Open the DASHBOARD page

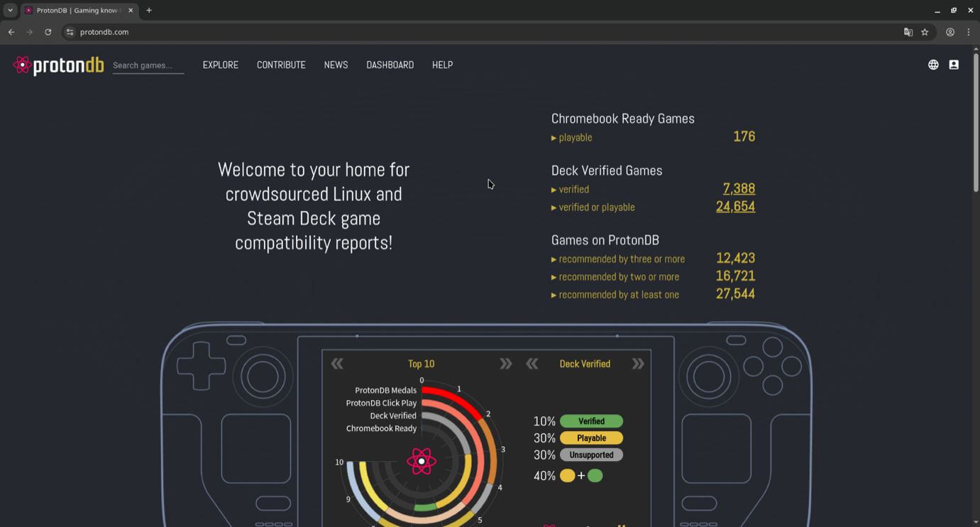(390, 65)
